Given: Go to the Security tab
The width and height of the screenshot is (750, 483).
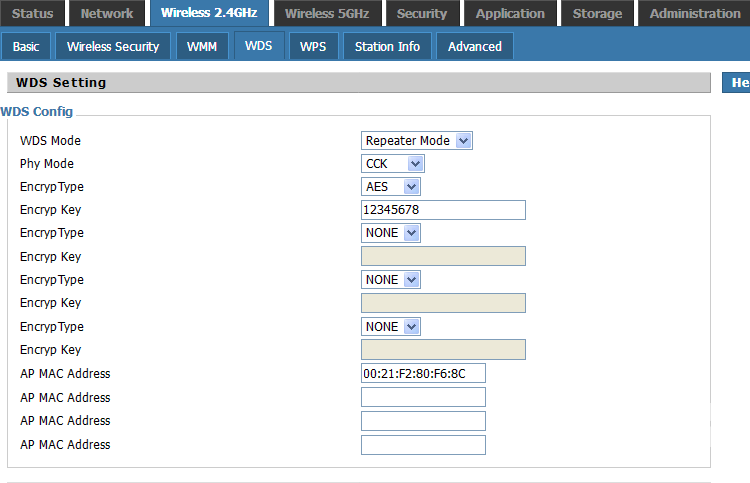Looking at the screenshot, I should (x=421, y=14).
